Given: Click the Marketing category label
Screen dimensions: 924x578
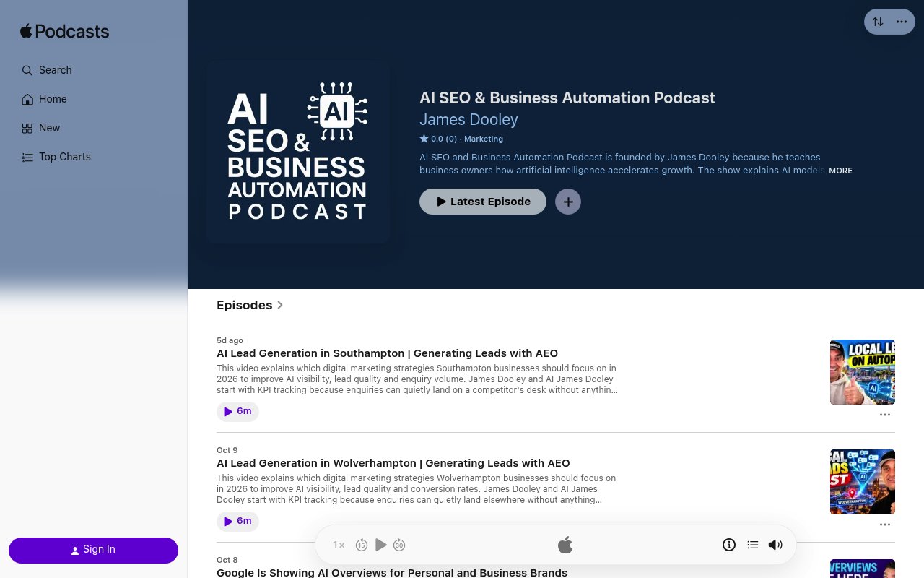Looking at the screenshot, I should point(484,139).
